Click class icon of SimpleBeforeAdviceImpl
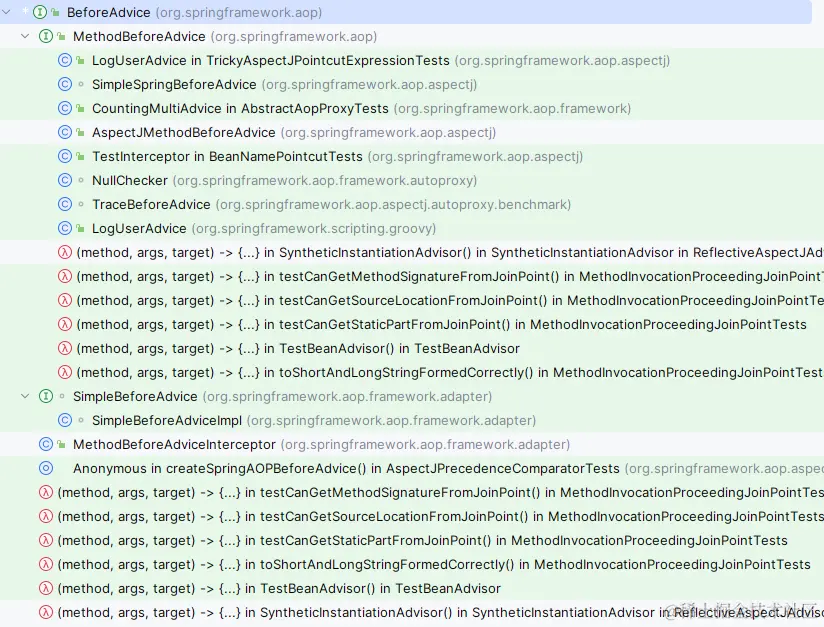The image size is (824, 627). click(65, 420)
